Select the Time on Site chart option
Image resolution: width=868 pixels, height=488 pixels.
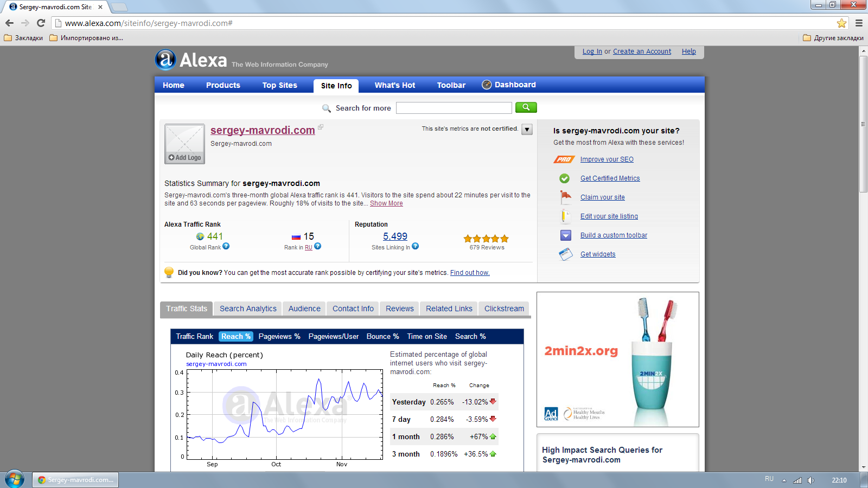(x=427, y=336)
